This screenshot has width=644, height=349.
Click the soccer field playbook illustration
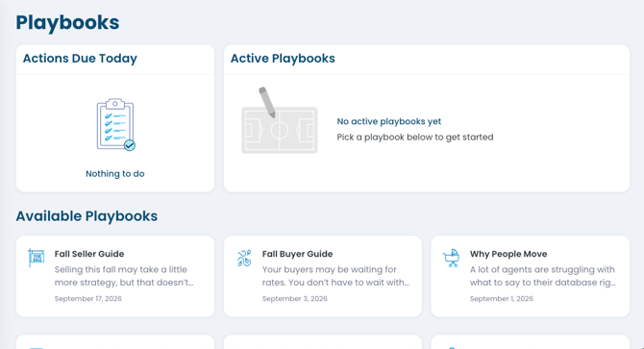click(x=280, y=120)
